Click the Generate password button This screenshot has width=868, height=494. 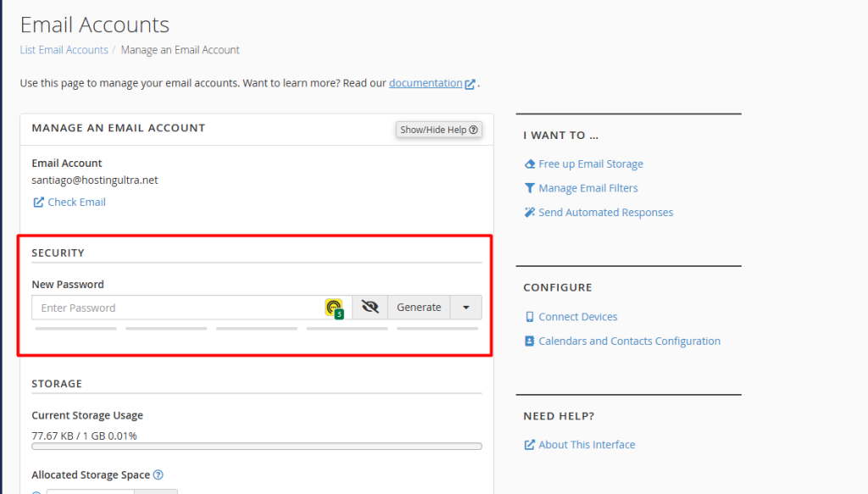coord(419,308)
